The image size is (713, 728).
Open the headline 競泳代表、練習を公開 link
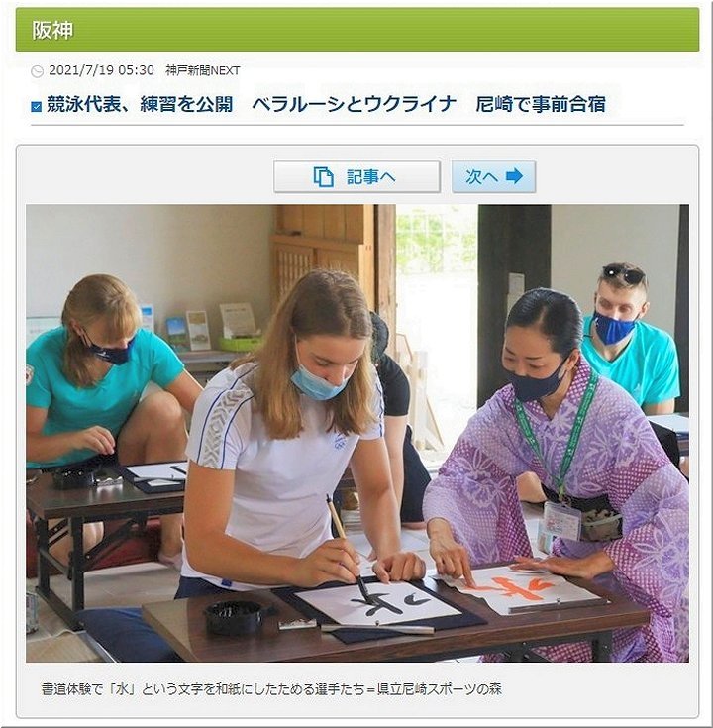coord(140,104)
